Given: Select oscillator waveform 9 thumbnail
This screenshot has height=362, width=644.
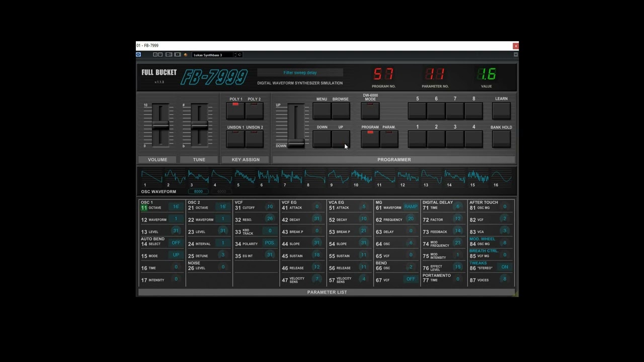Looking at the screenshot, I should pyautogui.click(x=338, y=177).
